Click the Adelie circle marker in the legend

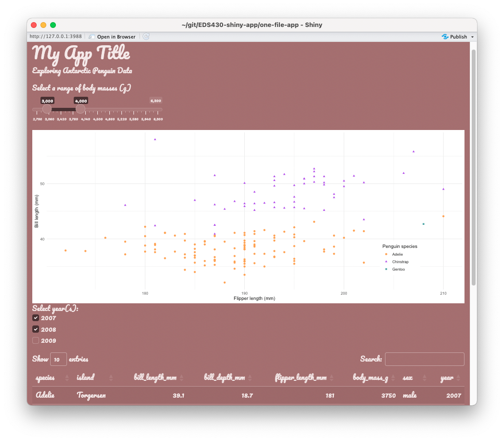pos(386,254)
